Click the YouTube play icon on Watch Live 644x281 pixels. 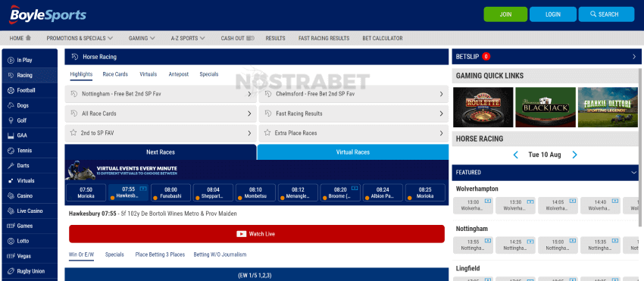(x=241, y=234)
